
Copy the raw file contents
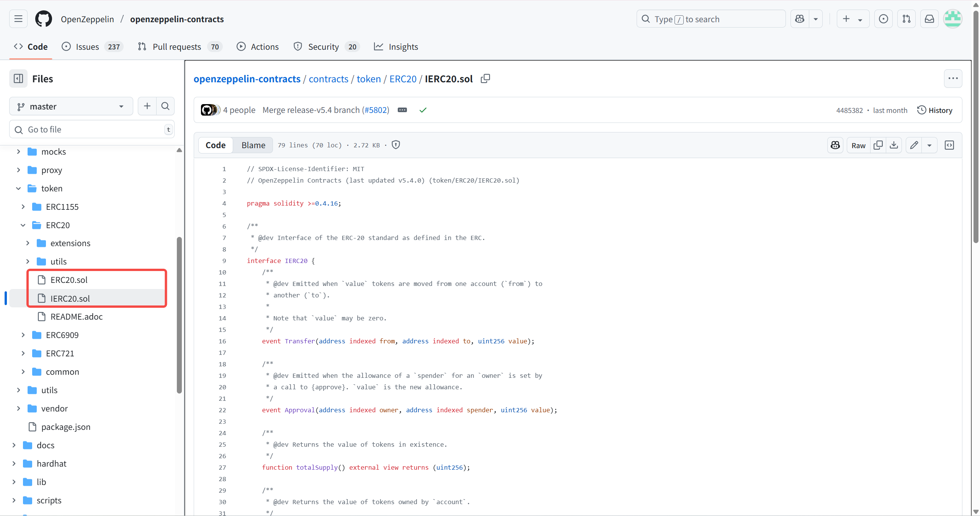[x=878, y=145]
